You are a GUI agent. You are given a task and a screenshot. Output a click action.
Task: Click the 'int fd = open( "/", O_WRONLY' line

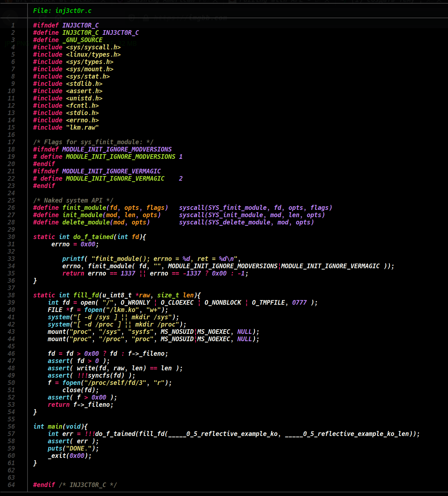[x=183, y=302]
